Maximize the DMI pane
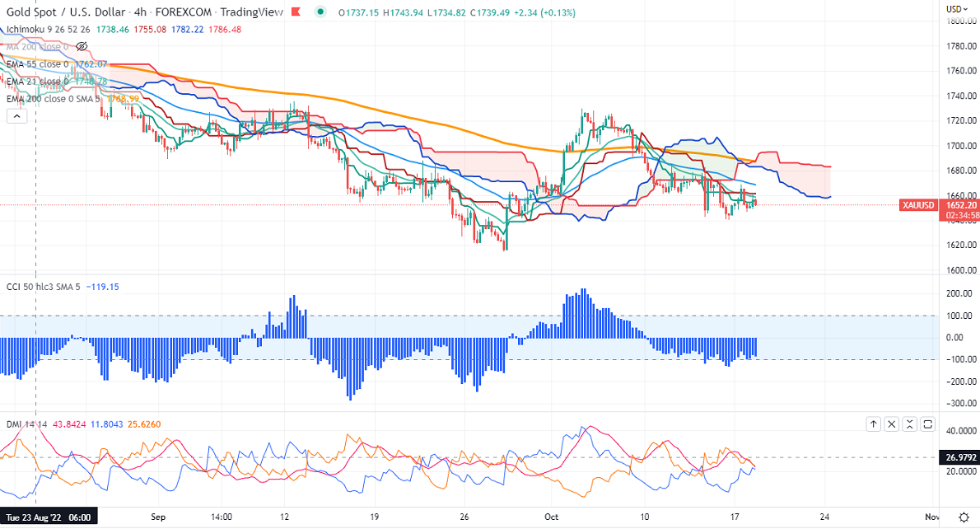Image resolution: width=980 pixels, height=529 pixels. [x=927, y=424]
